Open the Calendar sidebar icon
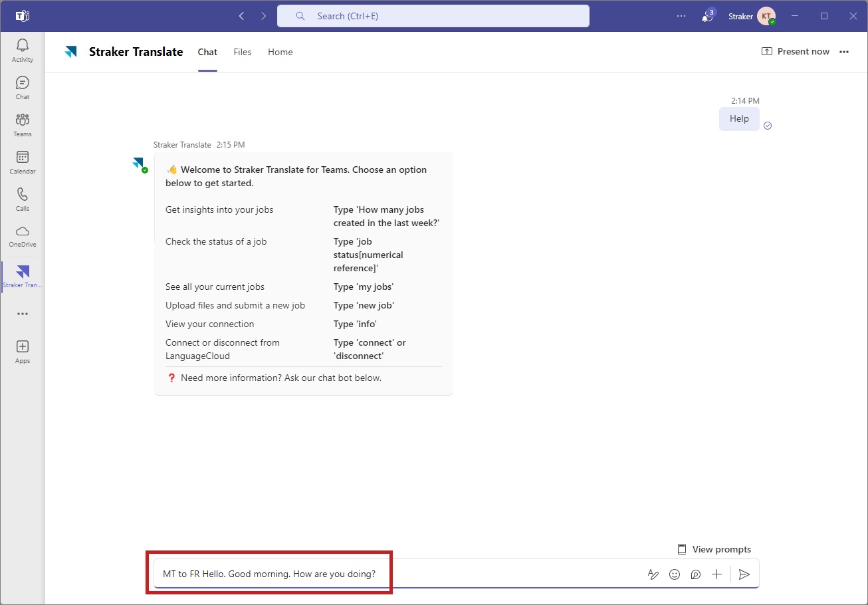 point(23,162)
